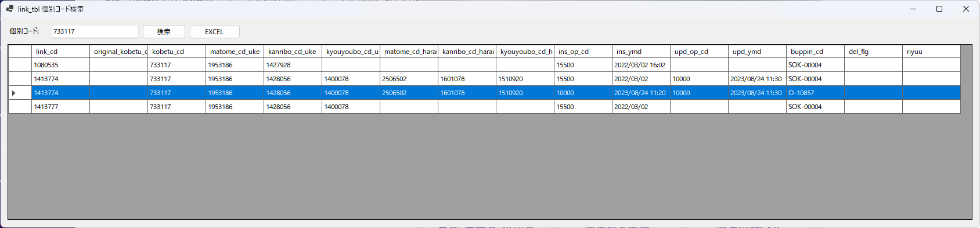Click the kanribo_cd_uke column header

tap(293, 52)
